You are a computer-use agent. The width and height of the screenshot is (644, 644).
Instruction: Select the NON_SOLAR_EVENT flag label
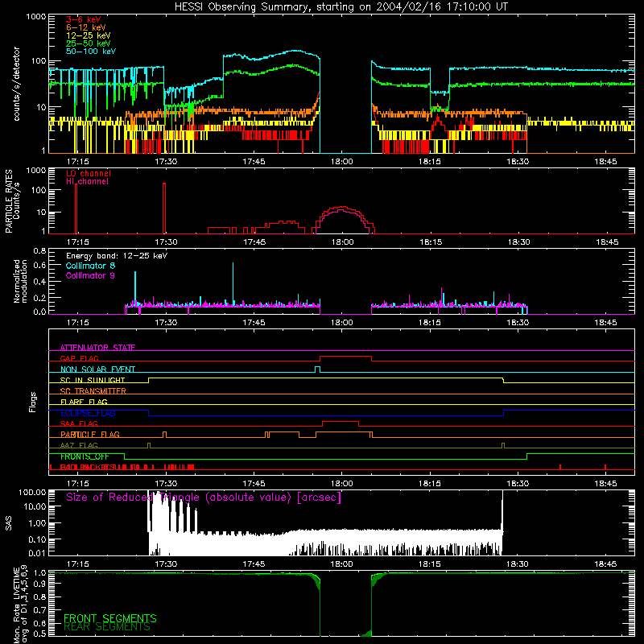[x=97, y=369]
